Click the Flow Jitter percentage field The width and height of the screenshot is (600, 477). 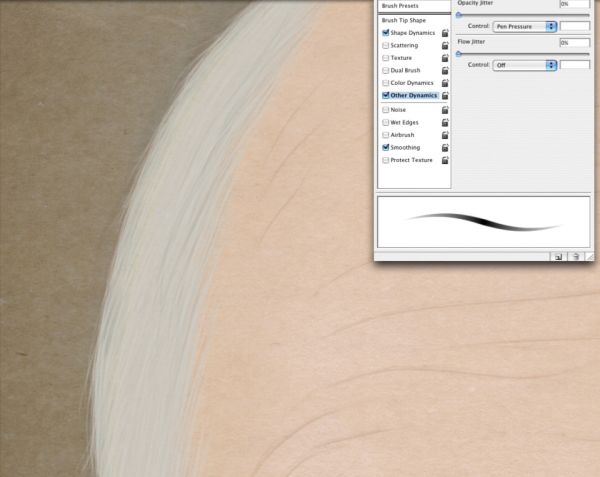(x=574, y=42)
